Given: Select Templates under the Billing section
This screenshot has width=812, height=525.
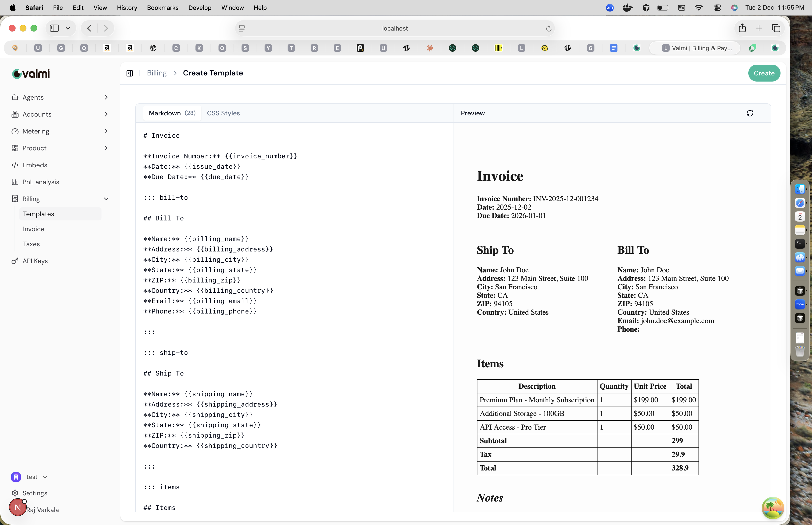Looking at the screenshot, I should point(39,214).
